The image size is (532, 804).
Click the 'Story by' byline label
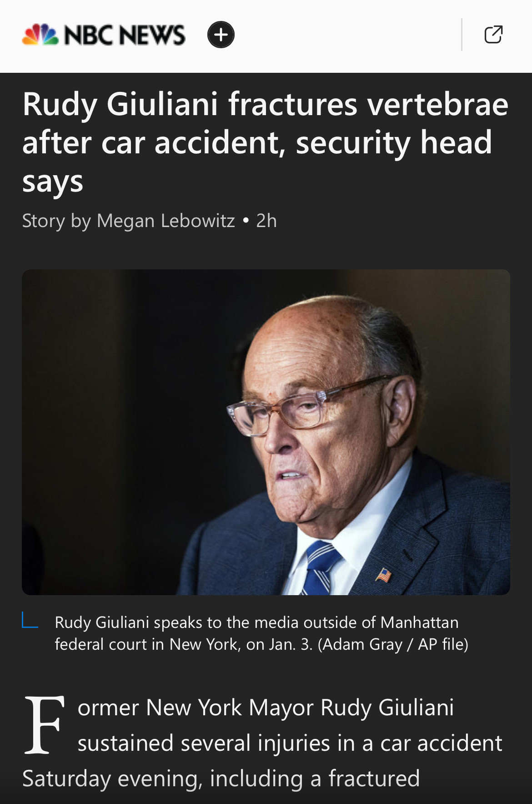click(x=56, y=221)
